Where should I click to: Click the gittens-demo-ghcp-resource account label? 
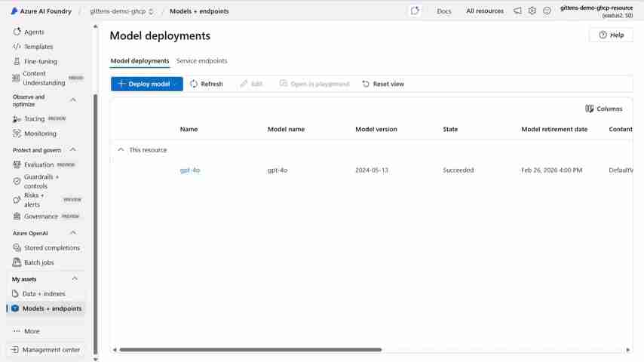[596, 8]
